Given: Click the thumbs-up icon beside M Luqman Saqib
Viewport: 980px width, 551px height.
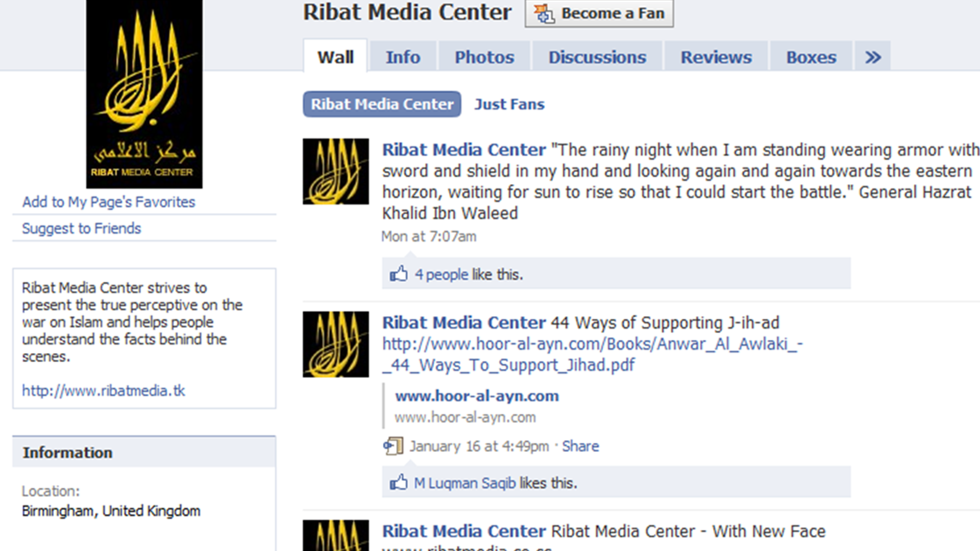Looking at the screenshot, I should coord(399,482).
